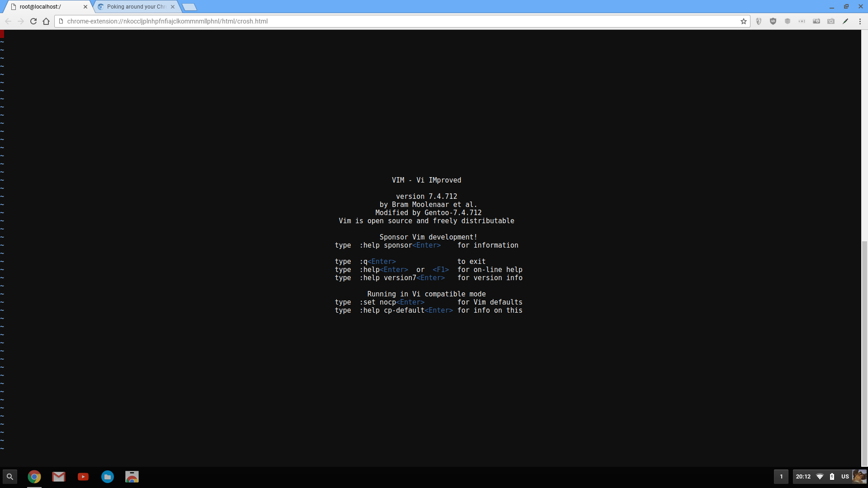Open the launcher search button

[10, 477]
